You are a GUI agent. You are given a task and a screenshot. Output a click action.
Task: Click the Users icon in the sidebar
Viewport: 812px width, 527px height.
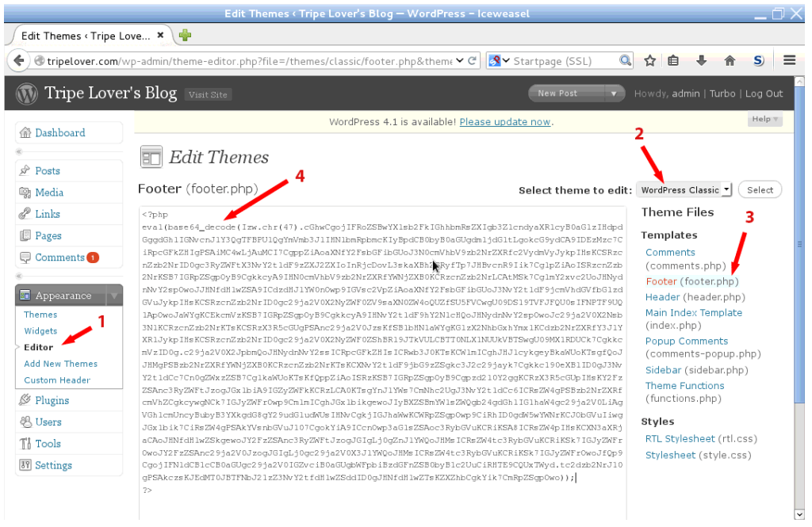[x=25, y=422]
